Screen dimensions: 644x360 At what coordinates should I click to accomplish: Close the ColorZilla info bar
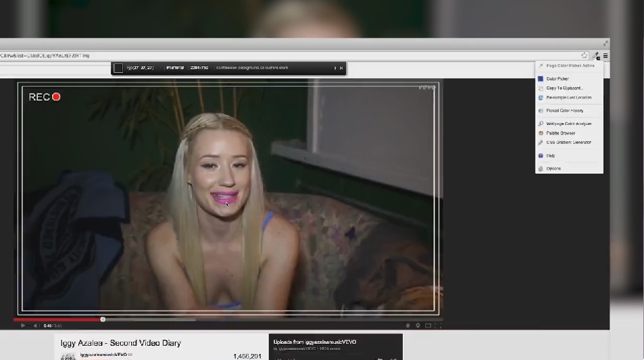point(341,68)
